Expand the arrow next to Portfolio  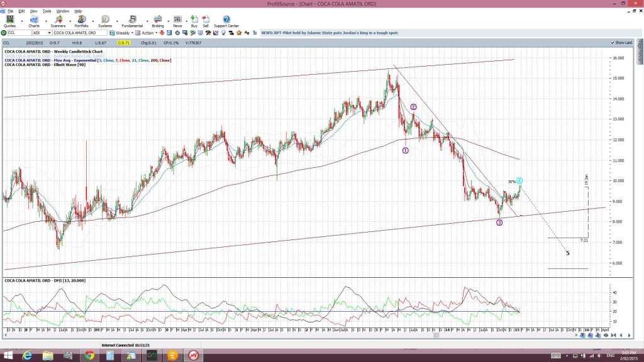click(x=93, y=21)
